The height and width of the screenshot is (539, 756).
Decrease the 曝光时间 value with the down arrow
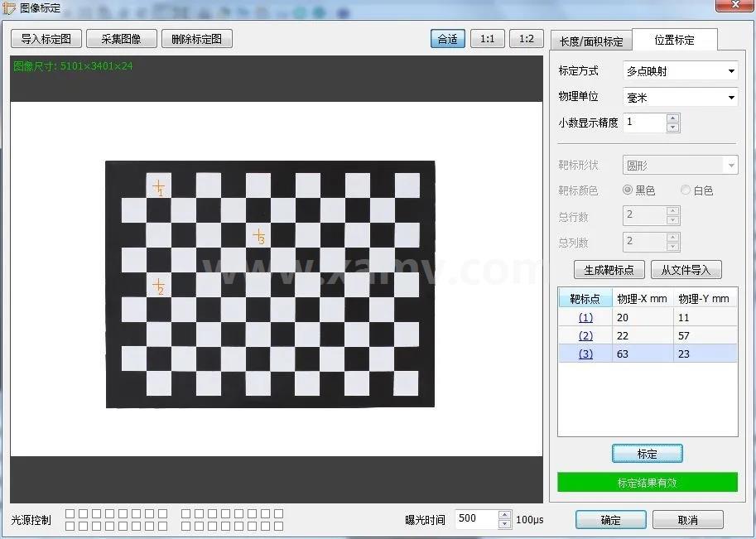[504, 524]
